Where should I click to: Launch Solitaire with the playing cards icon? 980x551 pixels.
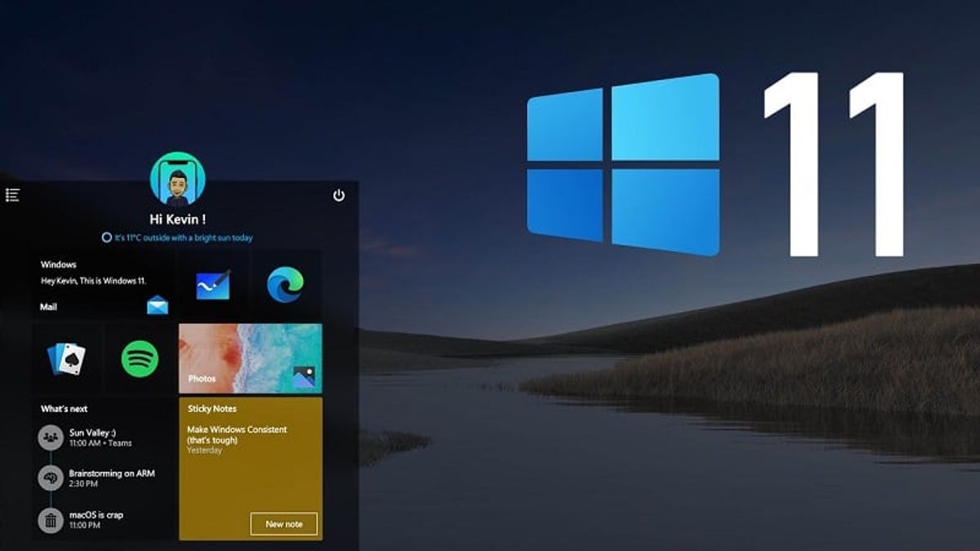[69, 359]
